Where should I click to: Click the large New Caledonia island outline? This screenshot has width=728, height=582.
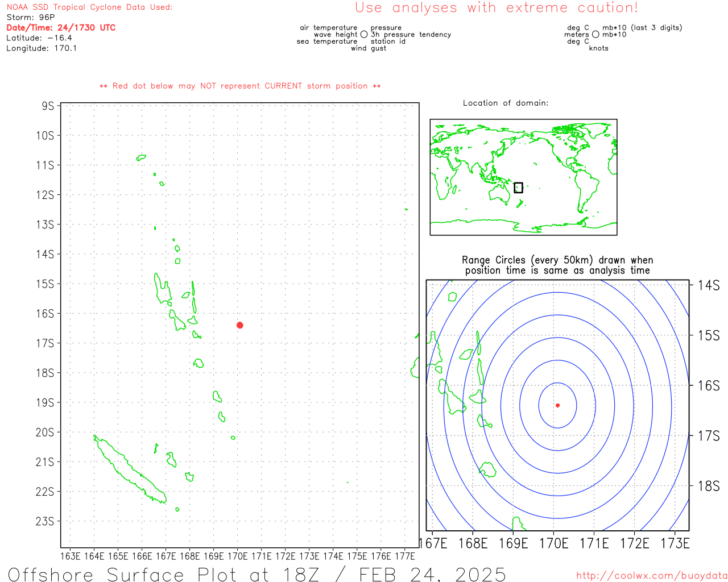click(x=130, y=469)
